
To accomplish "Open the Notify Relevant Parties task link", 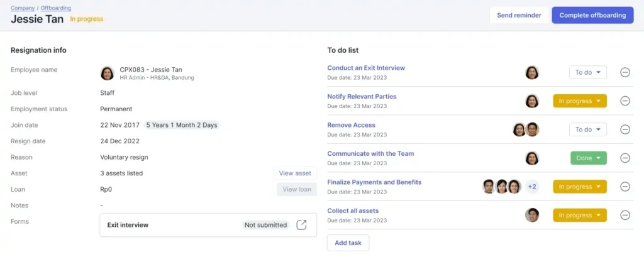I will click(x=362, y=97).
